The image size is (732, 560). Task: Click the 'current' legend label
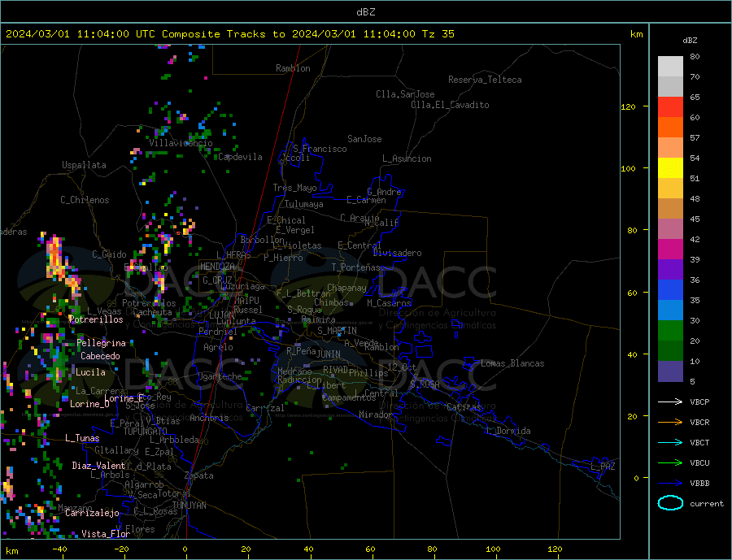coord(706,504)
